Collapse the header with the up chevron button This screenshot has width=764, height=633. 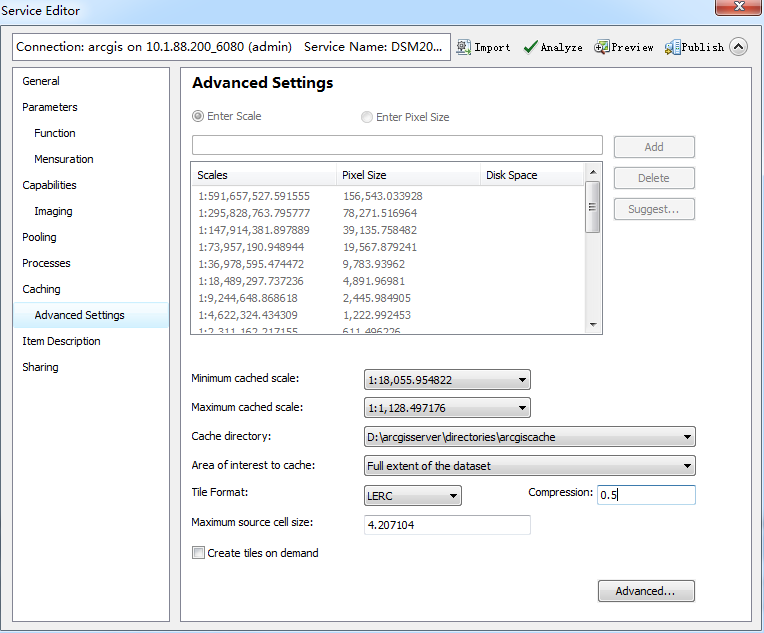(x=739, y=47)
